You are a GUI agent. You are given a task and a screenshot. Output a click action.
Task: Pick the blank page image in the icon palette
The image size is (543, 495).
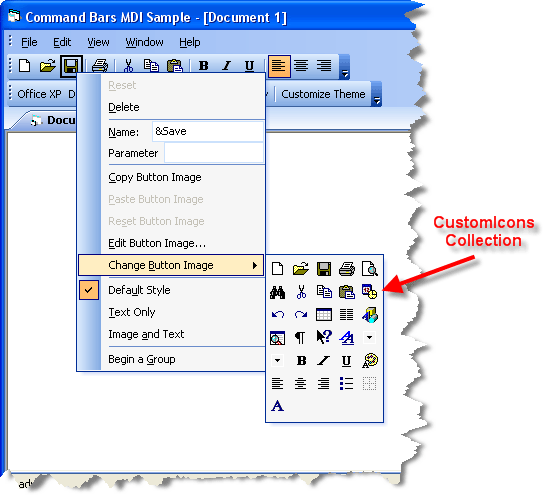coord(277,268)
